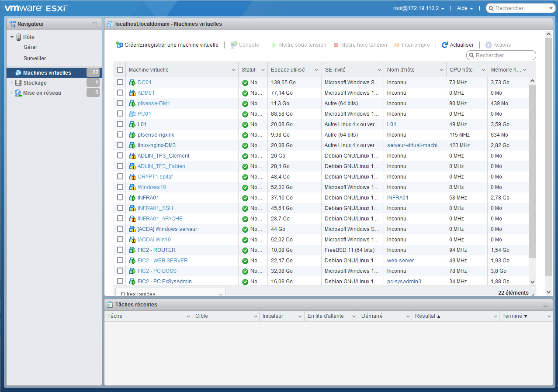Viewport: 558px width, 392px height.
Task: Minimize the Navigateur panel with its icon
Action: pos(95,24)
